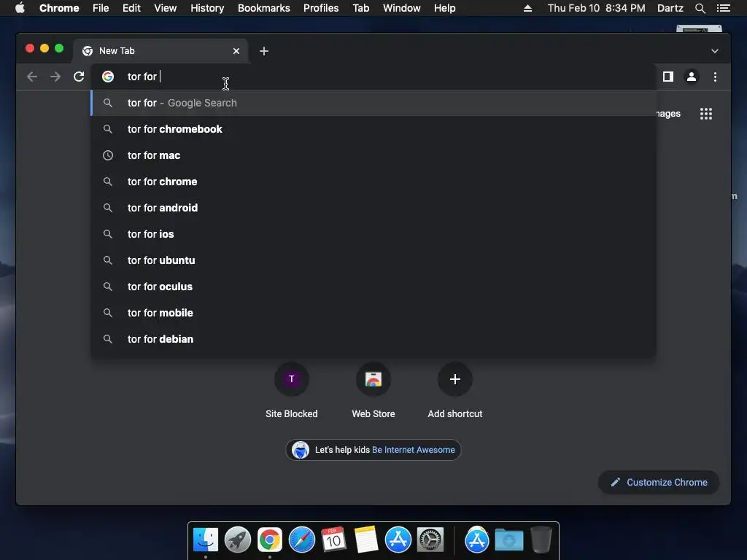
Task: Open Chrome's three-dot menu
Action: (x=715, y=77)
